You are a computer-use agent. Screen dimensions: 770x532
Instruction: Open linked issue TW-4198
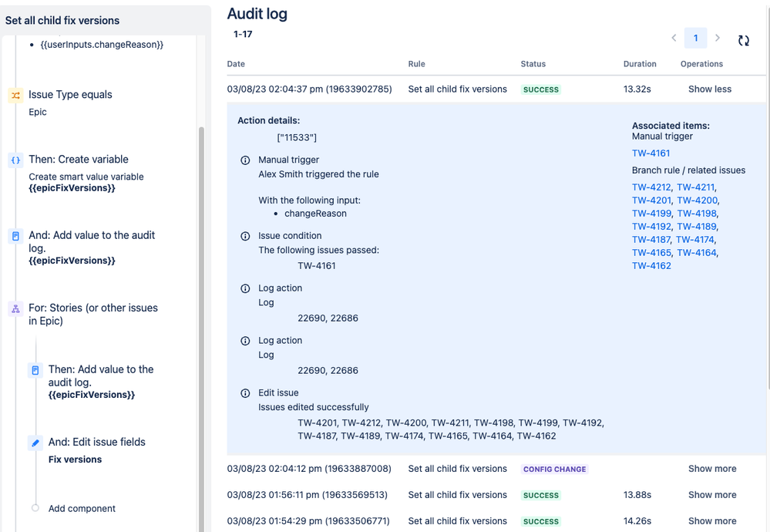click(697, 214)
